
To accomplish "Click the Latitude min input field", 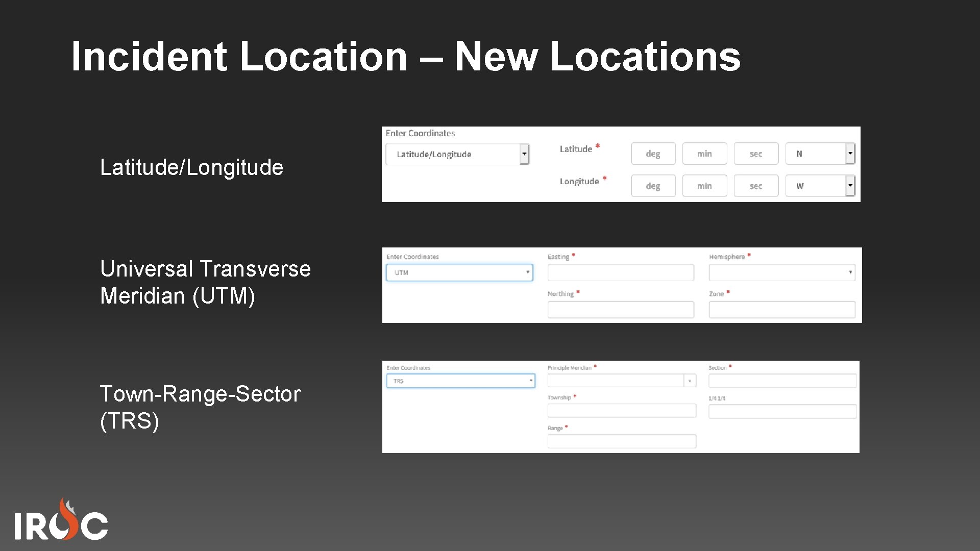I will (x=705, y=153).
